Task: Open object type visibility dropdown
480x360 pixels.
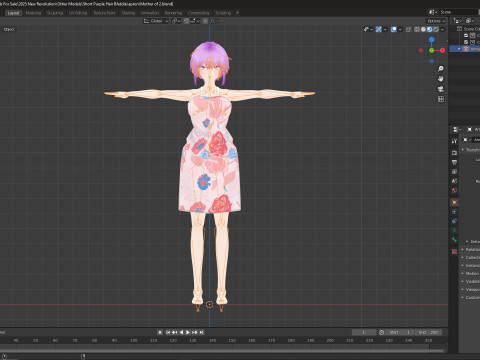Action: 368,29
